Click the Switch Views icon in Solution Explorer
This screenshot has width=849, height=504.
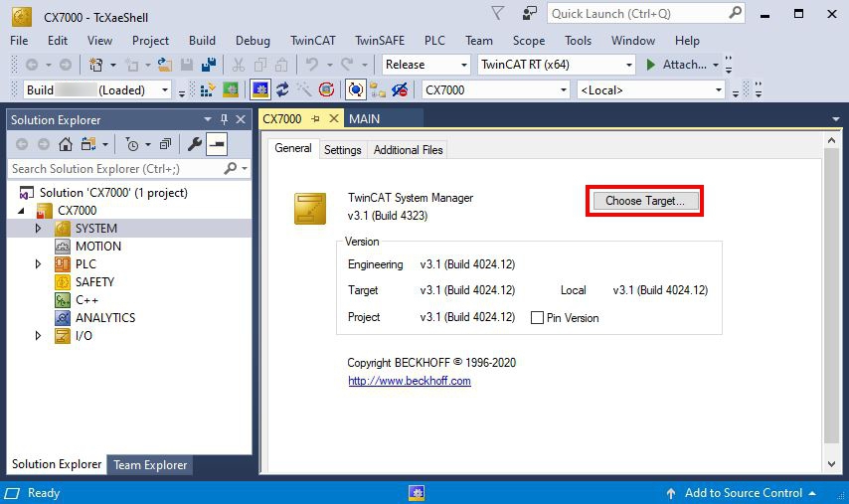(x=88, y=144)
